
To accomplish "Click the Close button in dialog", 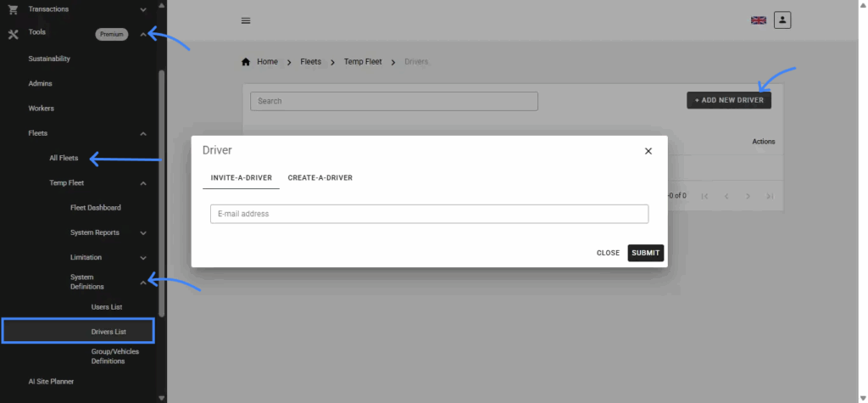I will [608, 253].
